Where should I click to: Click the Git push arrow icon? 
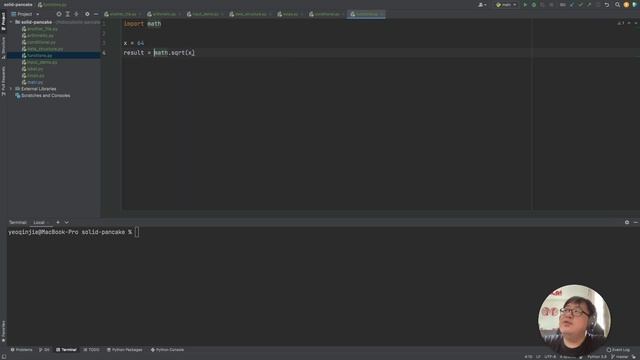[589, 4]
